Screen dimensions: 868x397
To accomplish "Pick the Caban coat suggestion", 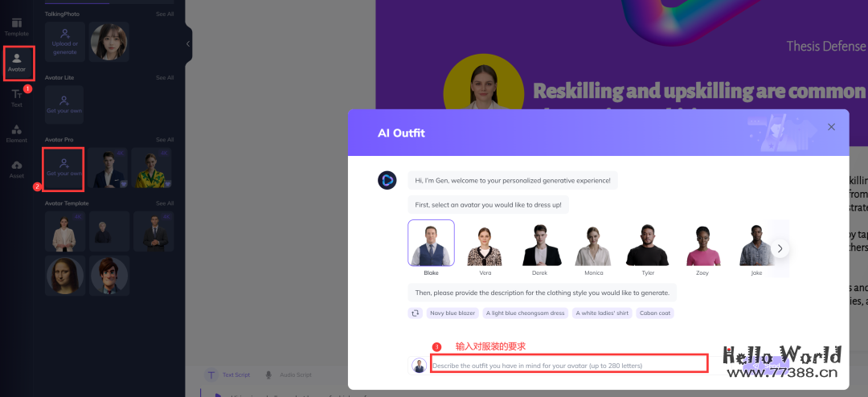I will click(655, 313).
